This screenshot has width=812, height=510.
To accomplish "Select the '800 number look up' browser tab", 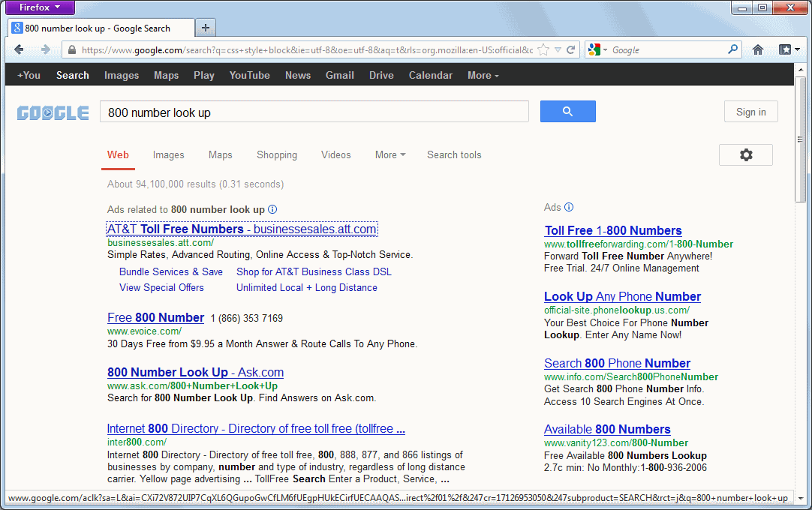I will coord(101,28).
